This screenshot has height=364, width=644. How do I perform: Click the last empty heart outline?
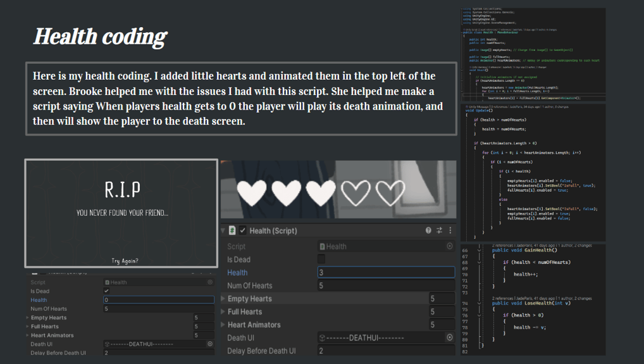tap(390, 192)
